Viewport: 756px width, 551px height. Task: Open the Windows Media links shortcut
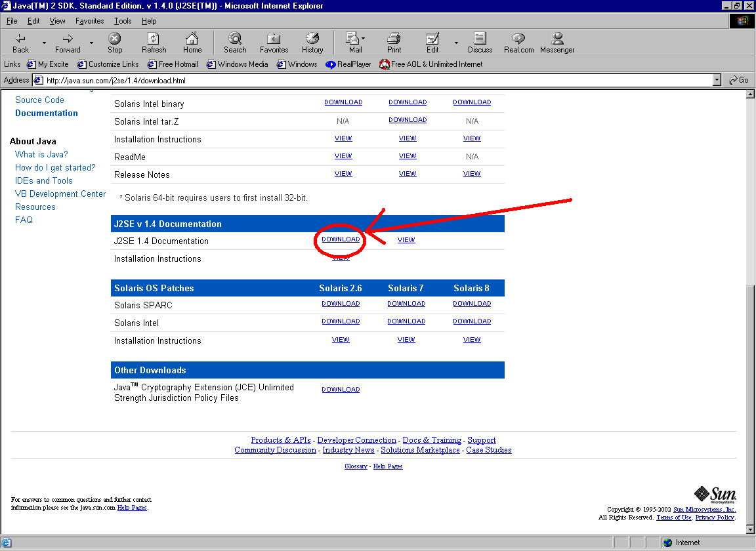[237, 64]
